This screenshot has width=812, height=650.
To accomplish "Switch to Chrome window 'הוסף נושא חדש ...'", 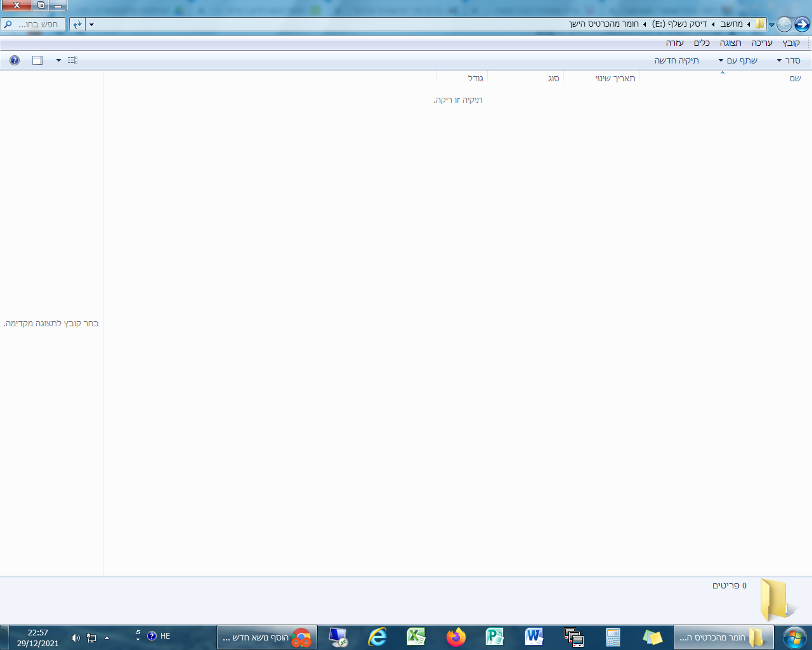I will pos(267,637).
